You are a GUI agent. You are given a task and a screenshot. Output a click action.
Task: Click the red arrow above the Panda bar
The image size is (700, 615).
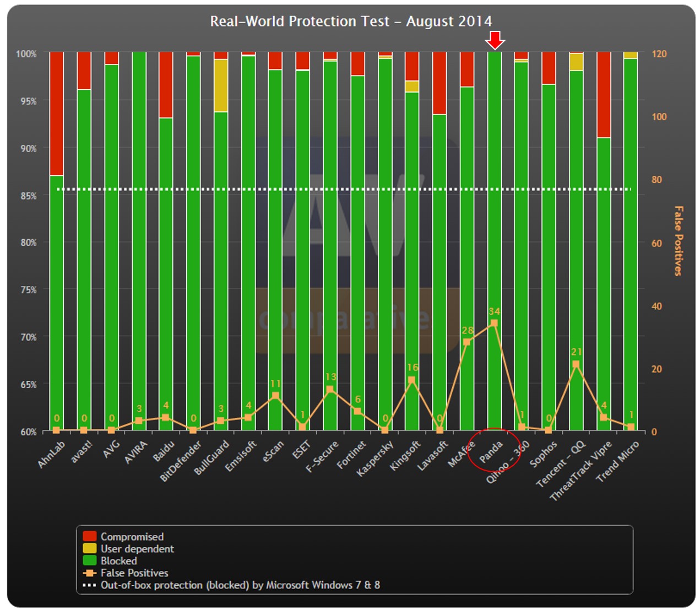tap(495, 40)
